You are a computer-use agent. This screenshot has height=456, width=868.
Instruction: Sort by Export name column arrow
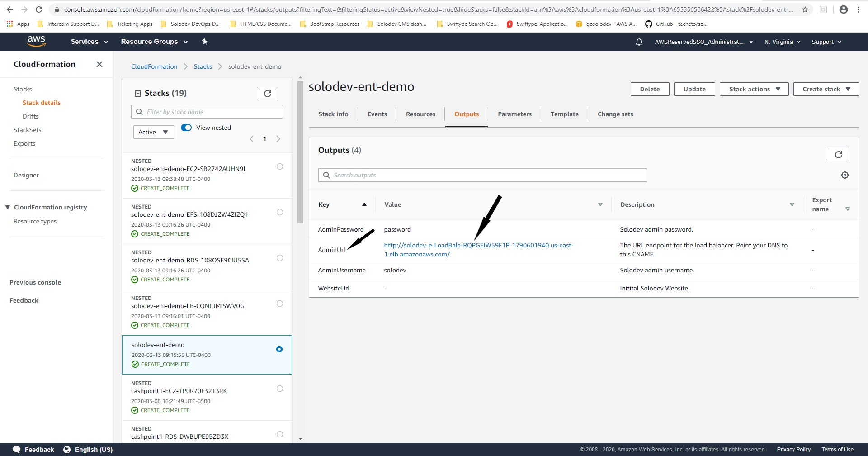tap(848, 209)
